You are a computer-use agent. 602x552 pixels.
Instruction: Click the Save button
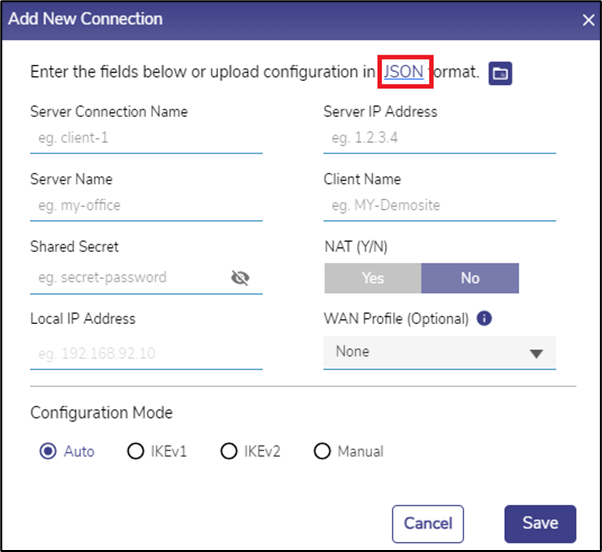540,523
